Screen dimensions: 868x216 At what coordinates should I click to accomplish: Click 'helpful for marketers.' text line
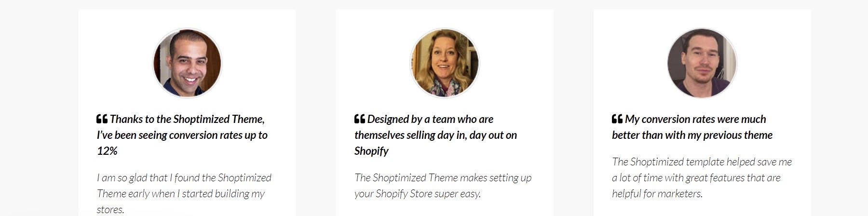657,194
